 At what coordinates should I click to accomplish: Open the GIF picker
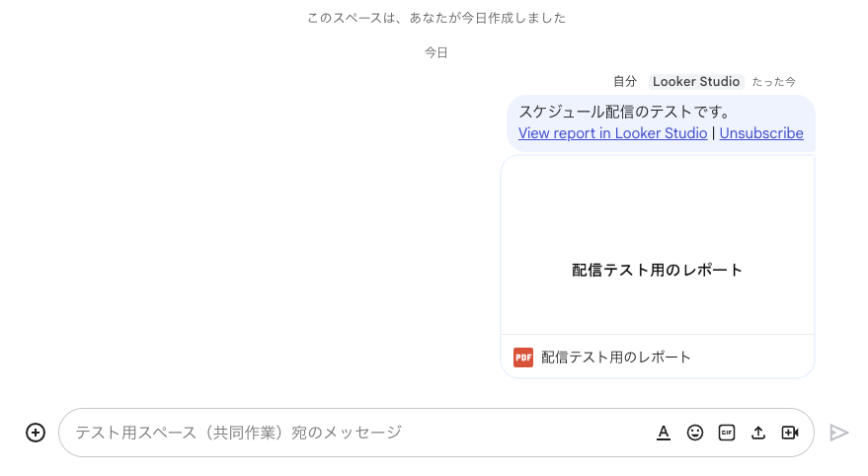pos(727,433)
